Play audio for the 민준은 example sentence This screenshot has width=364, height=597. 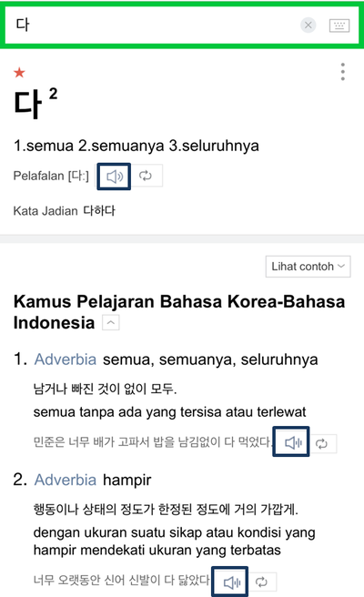pyautogui.click(x=291, y=442)
